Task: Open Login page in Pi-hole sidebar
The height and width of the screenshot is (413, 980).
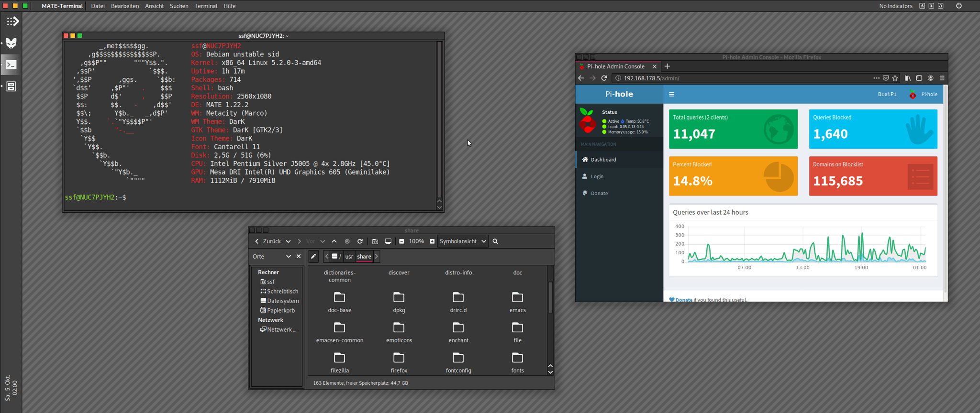Action: (x=619, y=176)
